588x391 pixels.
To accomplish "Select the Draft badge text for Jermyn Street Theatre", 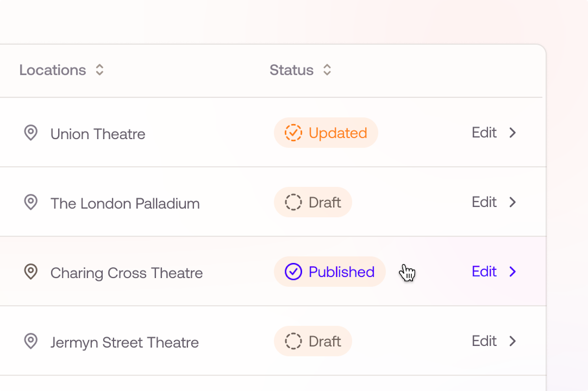I will click(x=325, y=341).
